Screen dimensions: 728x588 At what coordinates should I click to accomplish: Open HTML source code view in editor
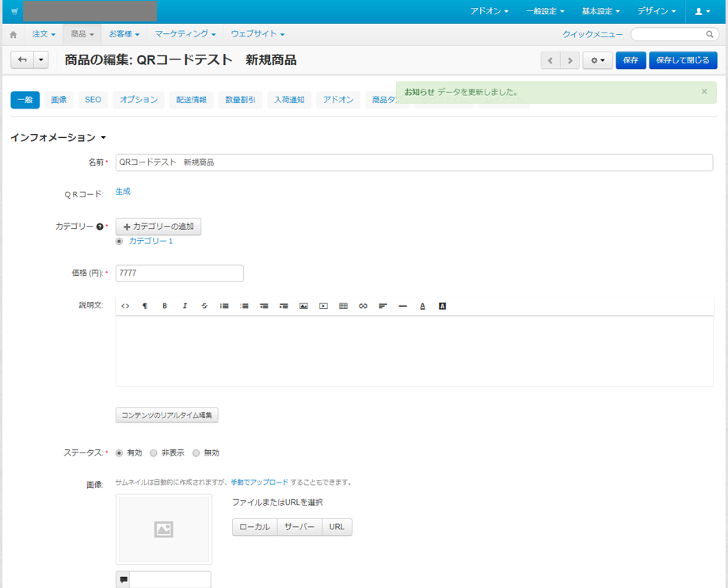[x=125, y=306]
